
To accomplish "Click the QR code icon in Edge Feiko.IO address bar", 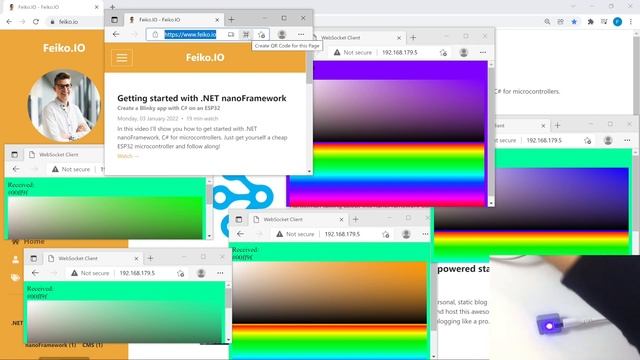I will 246,35.
